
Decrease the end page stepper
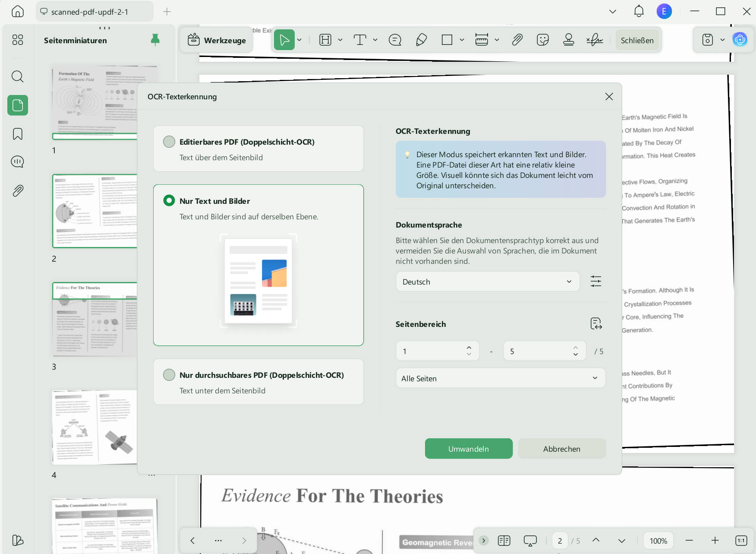[576, 355]
